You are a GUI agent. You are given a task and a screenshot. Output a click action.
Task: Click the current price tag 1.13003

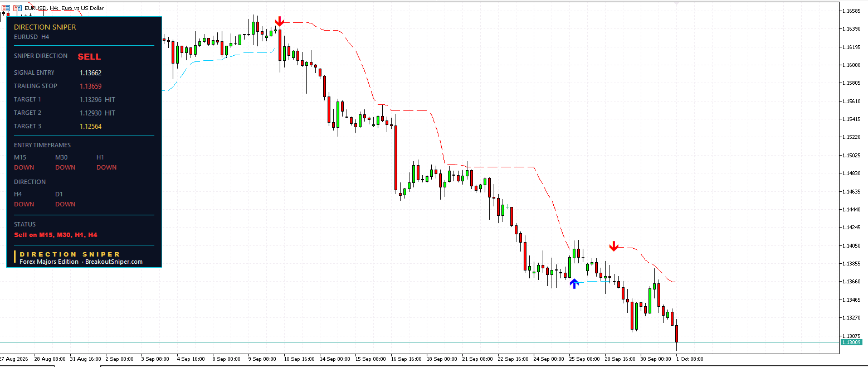pyautogui.click(x=851, y=342)
